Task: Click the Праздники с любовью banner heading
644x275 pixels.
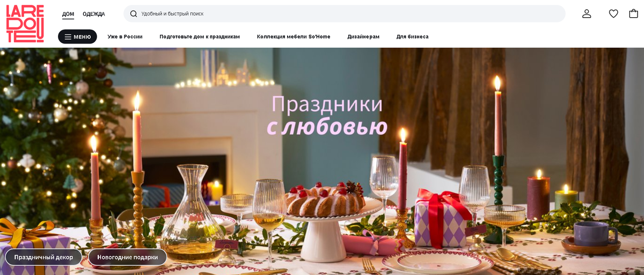Action: (x=327, y=115)
